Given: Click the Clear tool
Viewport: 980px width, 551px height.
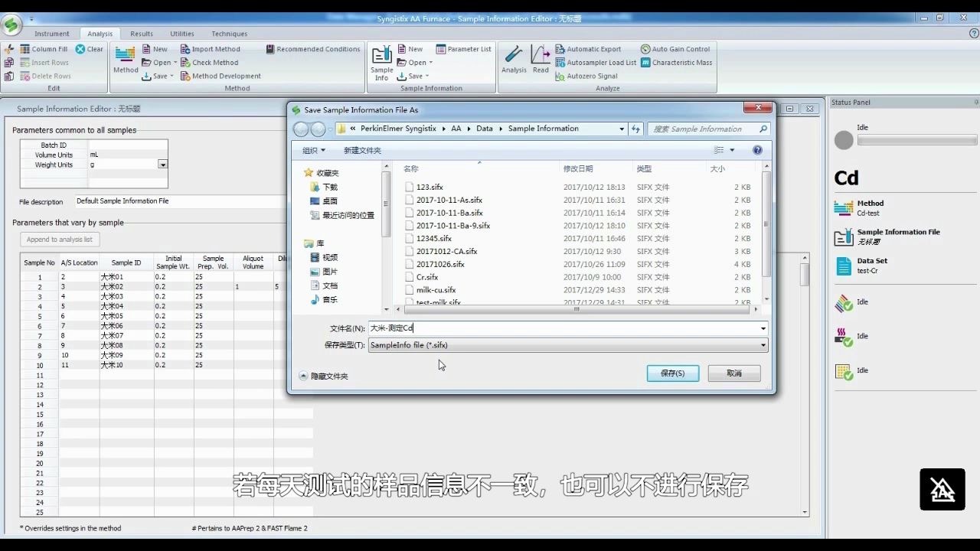Looking at the screenshot, I should click(x=90, y=49).
